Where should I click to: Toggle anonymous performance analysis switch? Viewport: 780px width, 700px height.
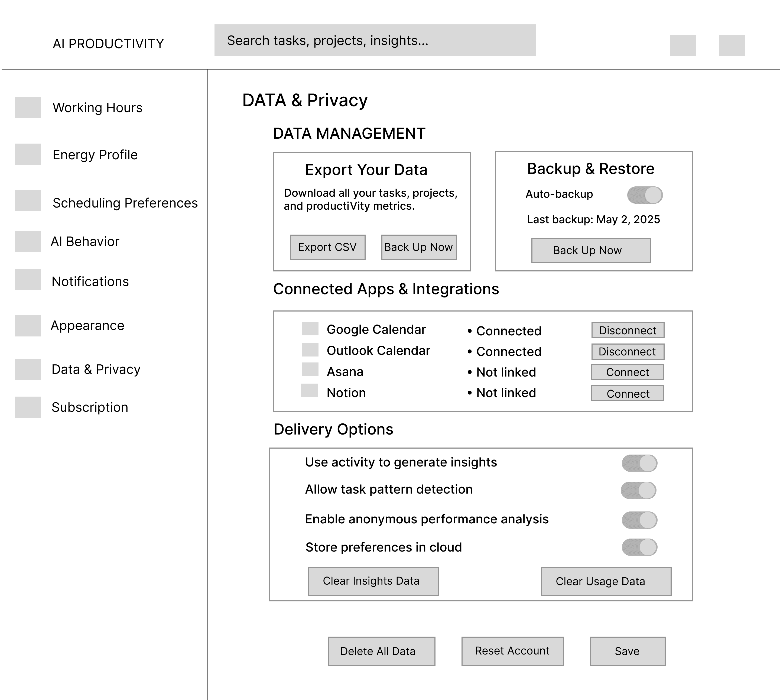pyautogui.click(x=639, y=520)
